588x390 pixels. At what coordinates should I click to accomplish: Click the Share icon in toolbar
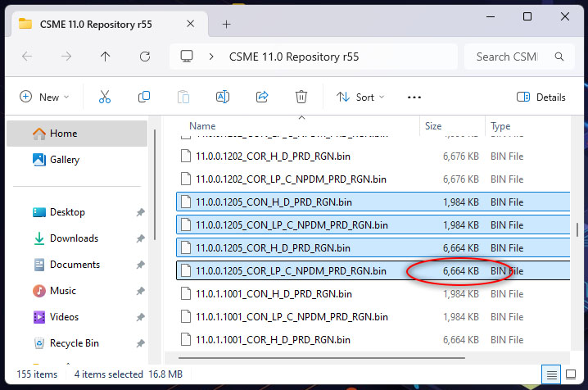[262, 97]
